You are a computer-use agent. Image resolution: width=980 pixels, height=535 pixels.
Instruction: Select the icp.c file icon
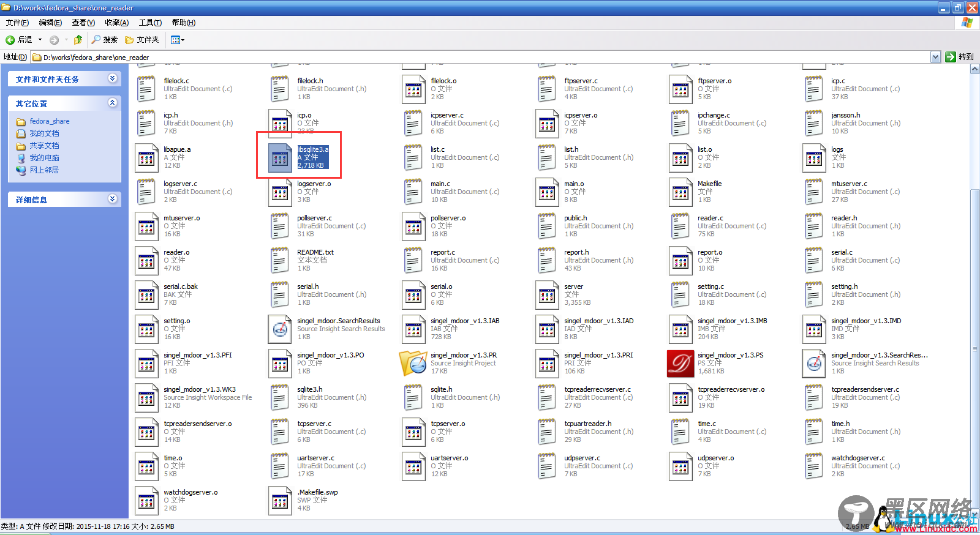(814, 89)
